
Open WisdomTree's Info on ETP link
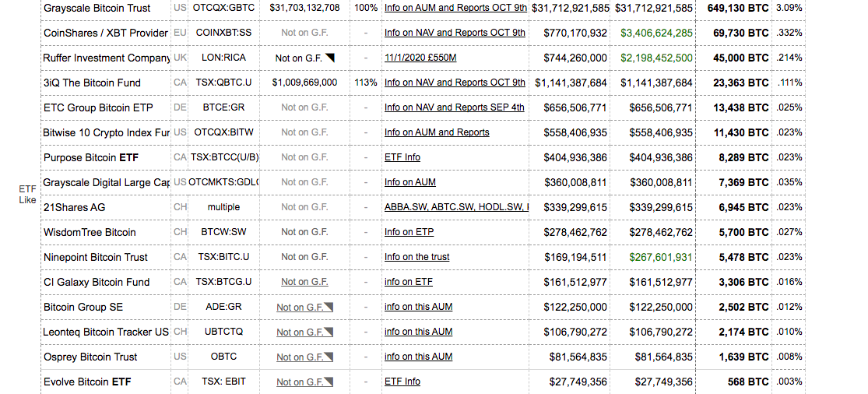(409, 232)
